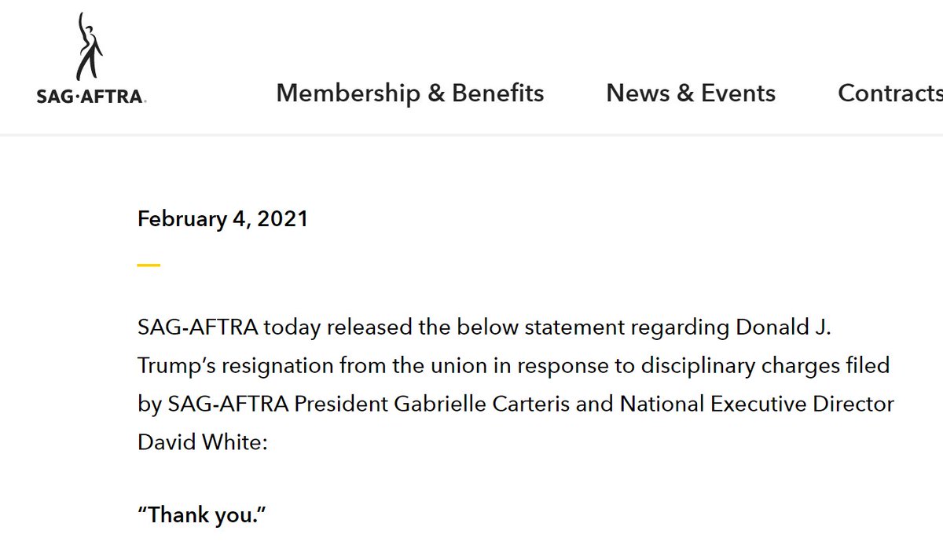Image resolution: width=943 pixels, height=560 pixels.
Task: Open the Membership & Benefits menu
Action: [x=410, y=93]
